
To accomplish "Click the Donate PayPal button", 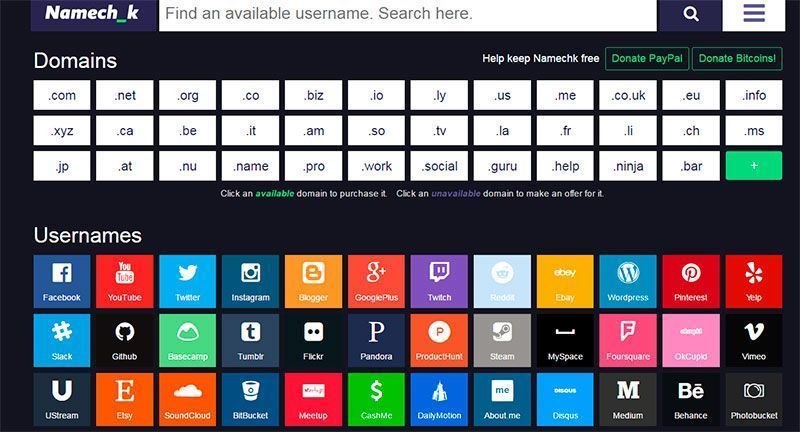I will [647, 59].
